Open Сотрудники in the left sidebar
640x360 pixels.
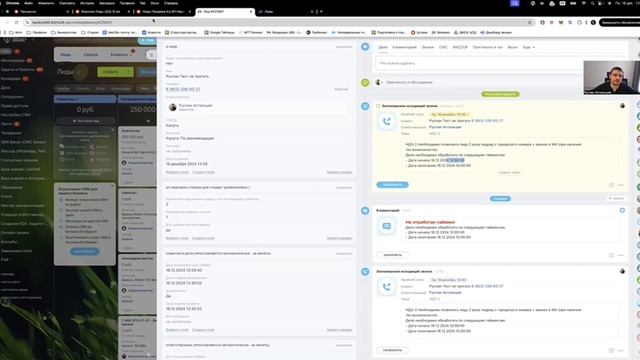[x=12, y=97]
